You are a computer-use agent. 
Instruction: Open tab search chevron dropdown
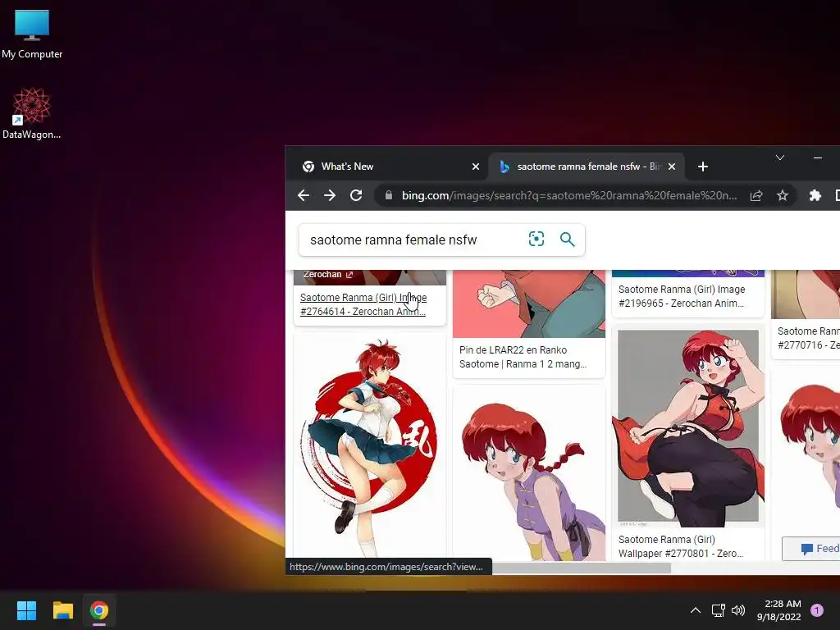click(x=780, y=157)
